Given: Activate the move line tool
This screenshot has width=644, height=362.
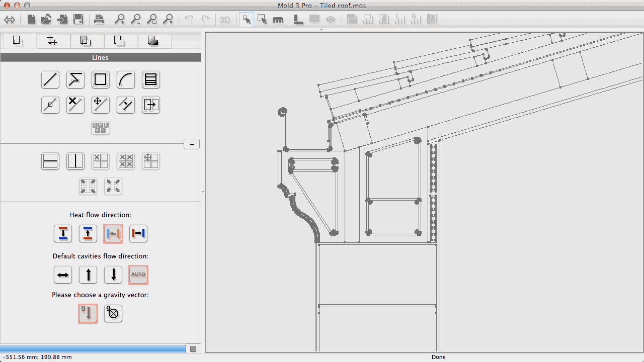Looking at the screenshot, I should [100, 105].
